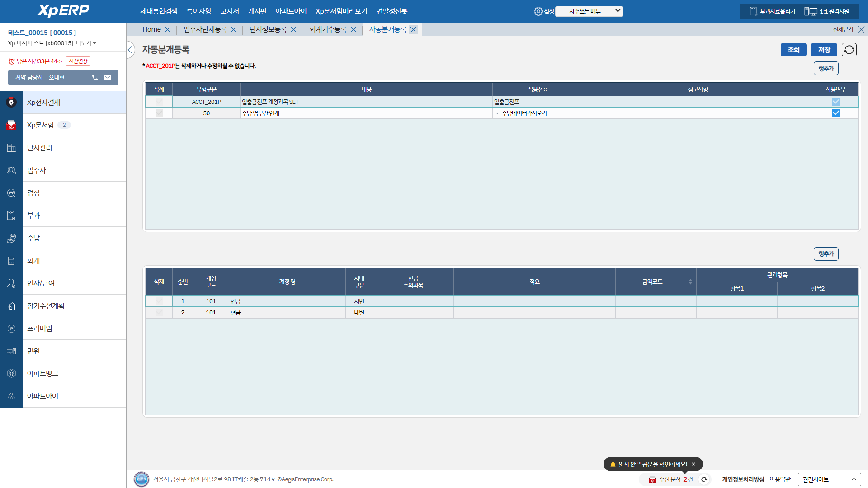Click the phone icon for contract manager
The image size is (868, 488).
pos(95,78)
